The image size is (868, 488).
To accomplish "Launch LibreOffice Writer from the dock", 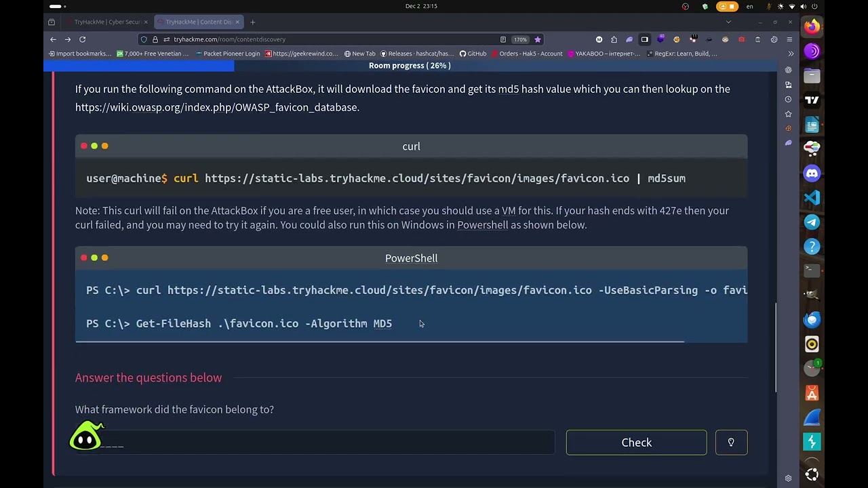I will 812,125.
